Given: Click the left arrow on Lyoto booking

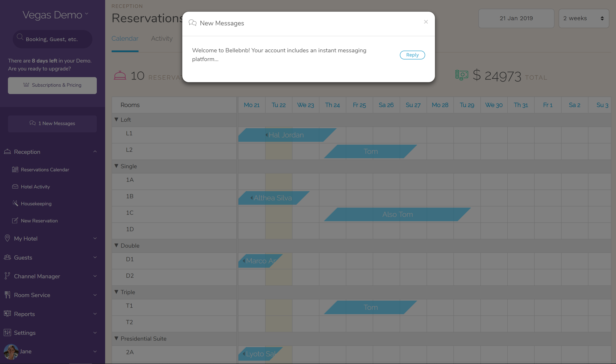Looking at the screenshot, I should [244, 354].
